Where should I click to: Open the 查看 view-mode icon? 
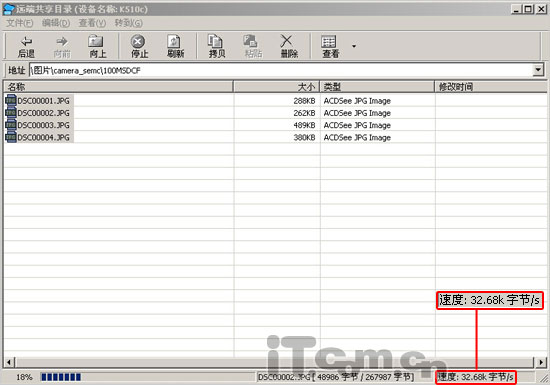pos(329,42)
